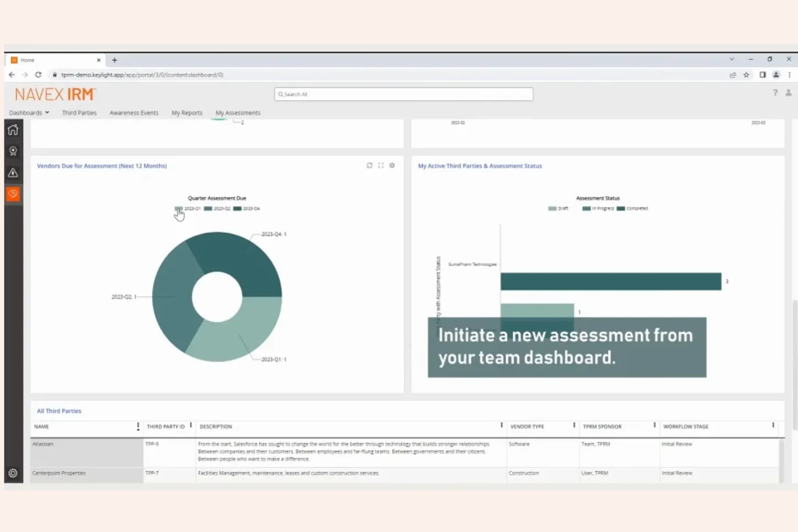Open the My Assessments menu item
The image size is (798, 532).
click(x=238, y=113)
